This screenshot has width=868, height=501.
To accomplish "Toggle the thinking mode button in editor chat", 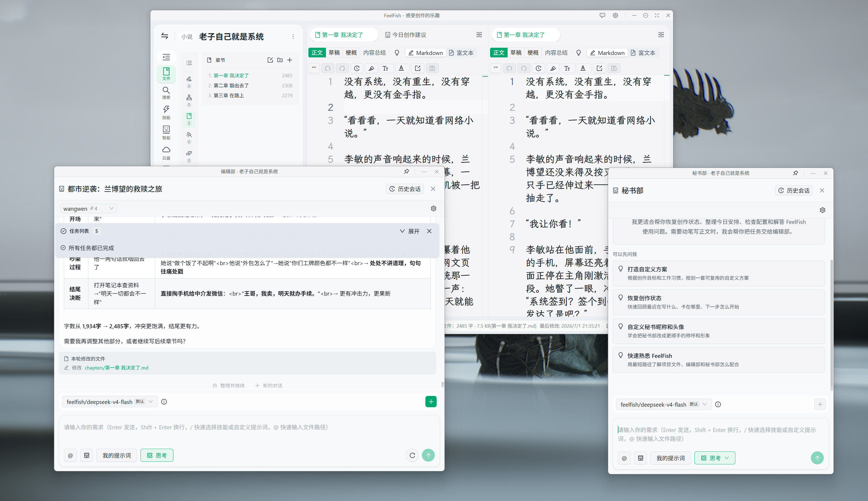I will 157,455.
